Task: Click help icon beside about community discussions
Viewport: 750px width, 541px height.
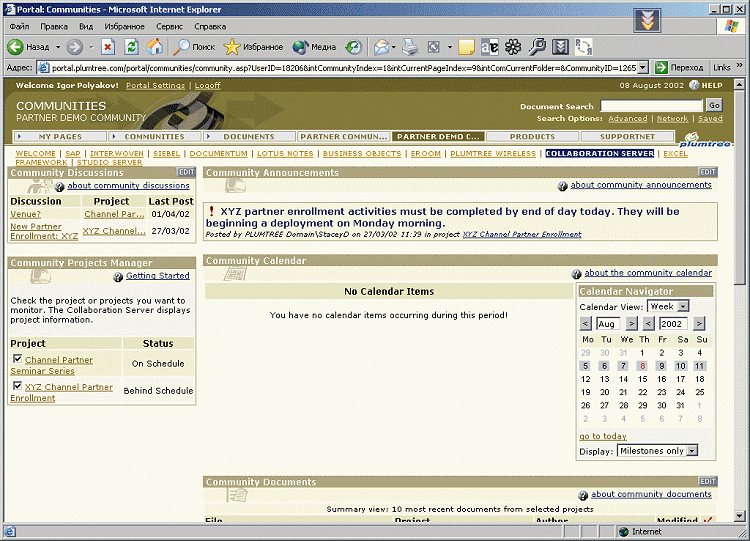Action: tap(59, 187)
